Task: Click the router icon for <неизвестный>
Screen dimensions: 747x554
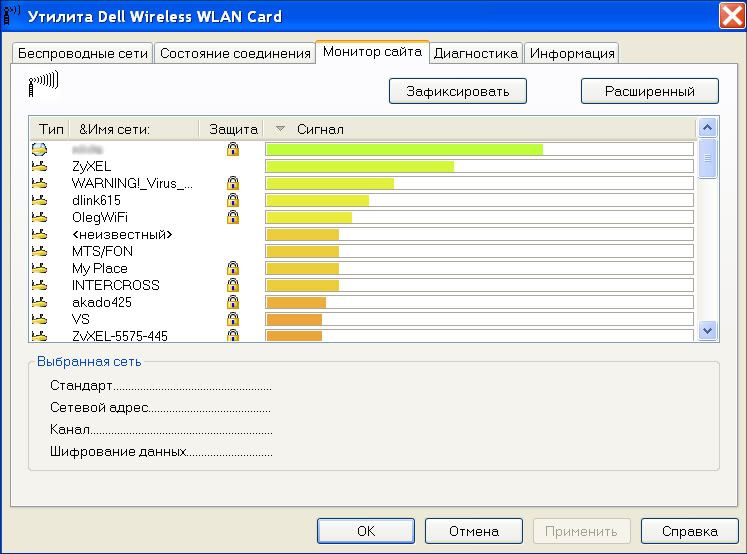Action: click(39, 234)
